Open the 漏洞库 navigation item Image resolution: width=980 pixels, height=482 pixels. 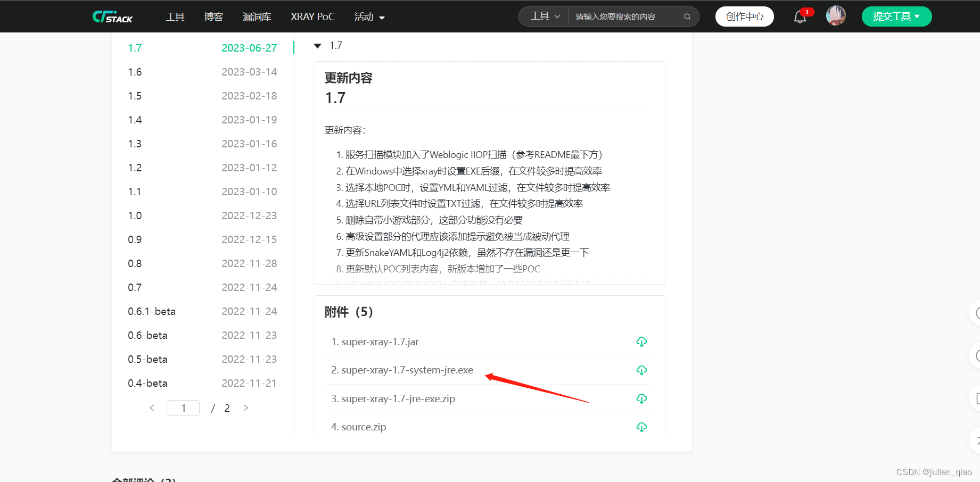pos(257,16)
